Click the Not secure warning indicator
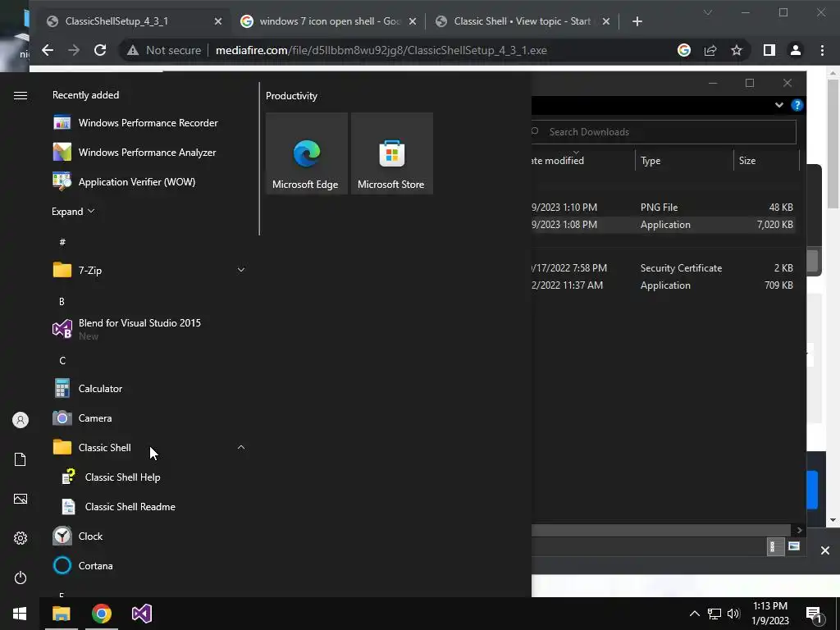Screen dimensions: 840x630 click(x=164, y=50)
